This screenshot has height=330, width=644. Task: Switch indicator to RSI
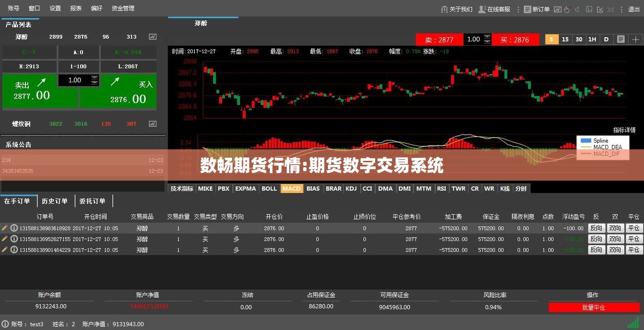pos(441,189)
